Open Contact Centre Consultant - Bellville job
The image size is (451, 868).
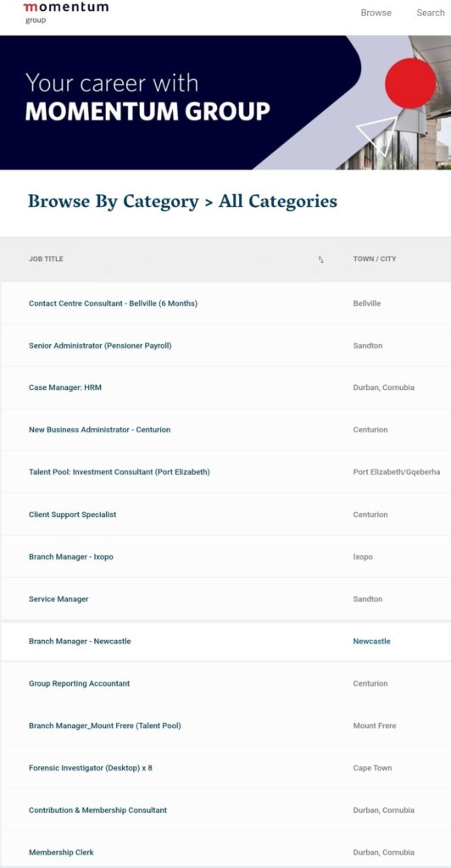(113, 303)
